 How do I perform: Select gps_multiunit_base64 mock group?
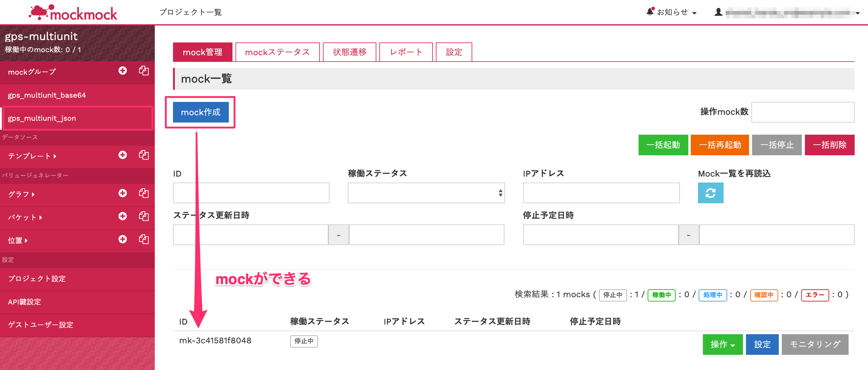coord(47,95)
